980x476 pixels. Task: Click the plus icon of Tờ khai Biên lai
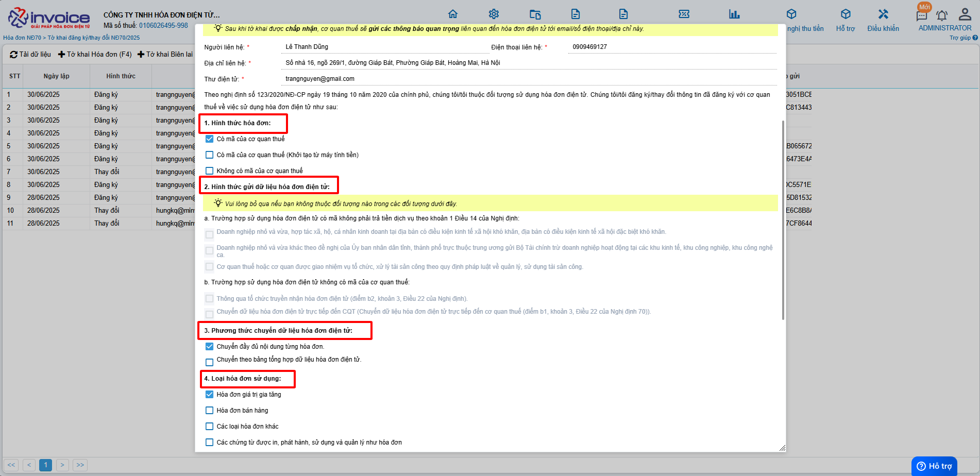click(141, 55)
